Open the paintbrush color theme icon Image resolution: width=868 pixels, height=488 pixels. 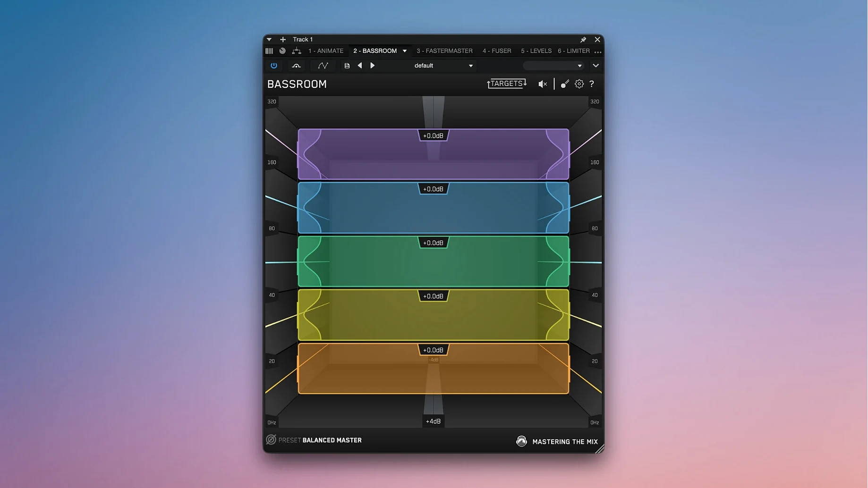565,84
